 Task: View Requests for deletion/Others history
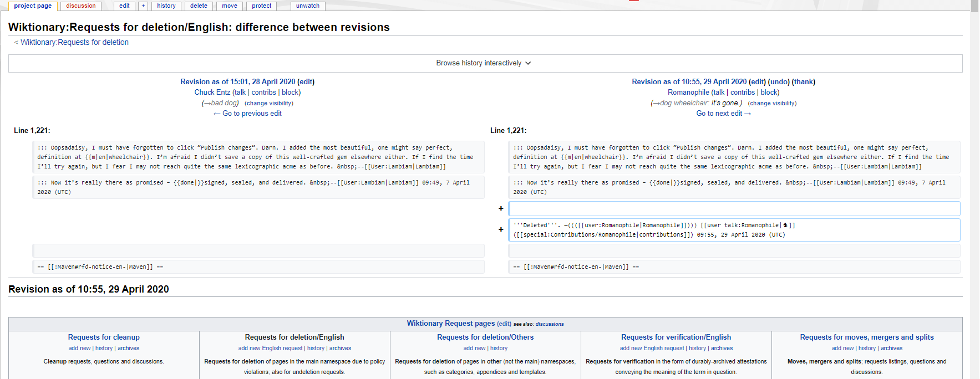tap(499, 349)
